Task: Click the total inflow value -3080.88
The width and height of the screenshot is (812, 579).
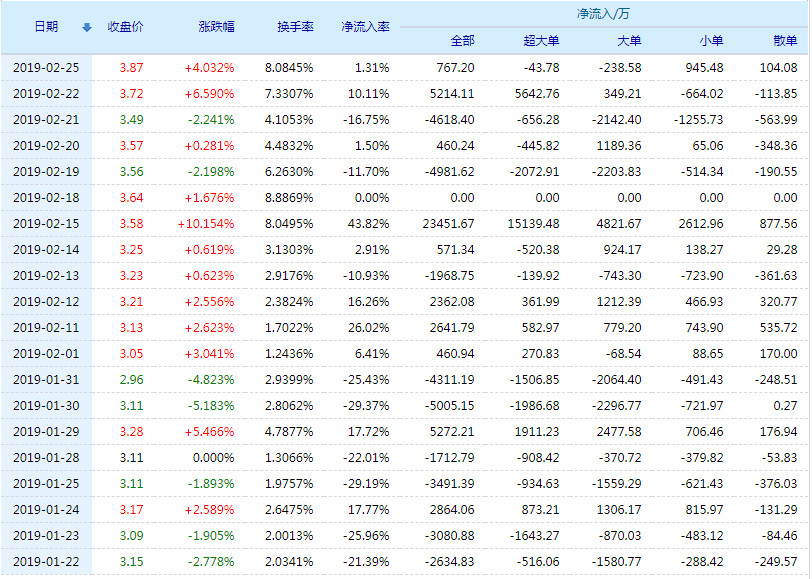Action: coord(450,535)
